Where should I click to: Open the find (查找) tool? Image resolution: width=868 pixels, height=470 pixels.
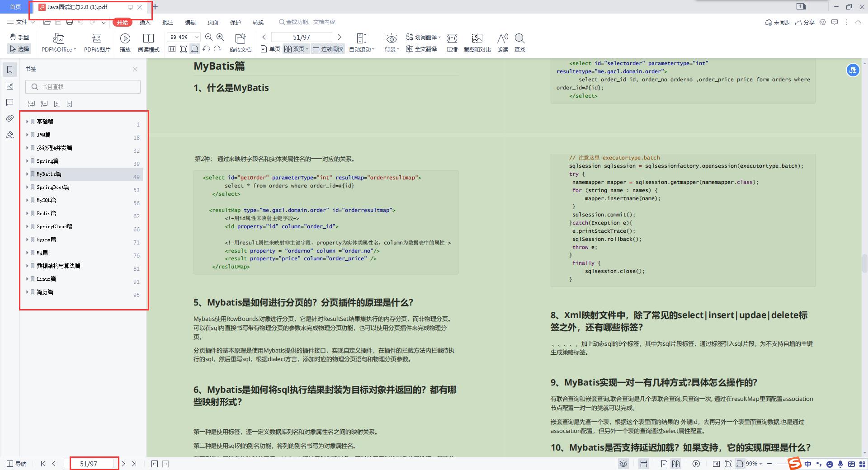click(520, 43)
